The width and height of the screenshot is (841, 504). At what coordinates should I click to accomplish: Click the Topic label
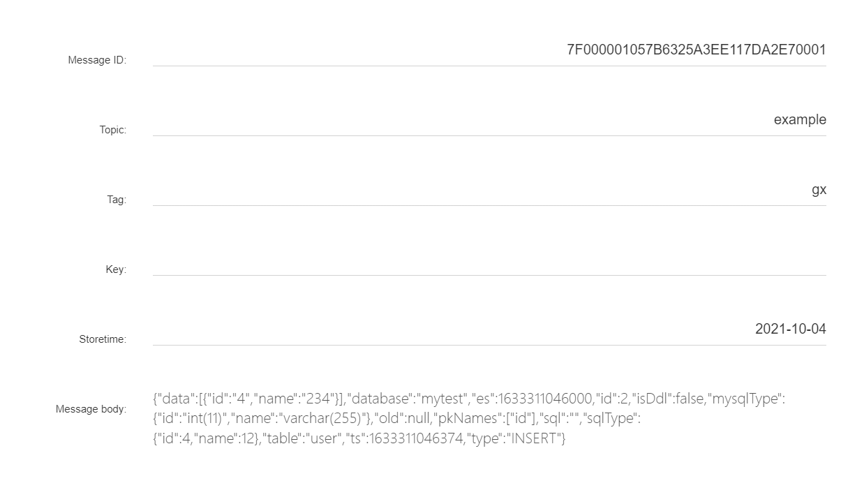click(113, 130)
